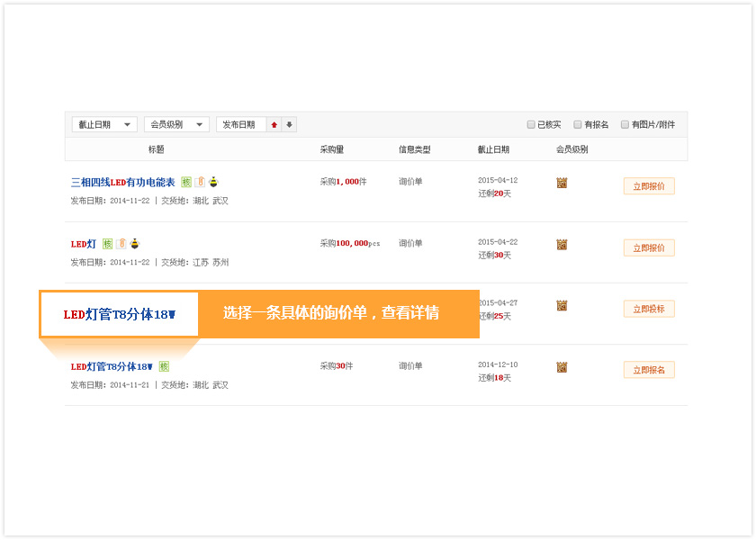
Task: Click the 标题 column header
Action: click(x=157, y=149)
